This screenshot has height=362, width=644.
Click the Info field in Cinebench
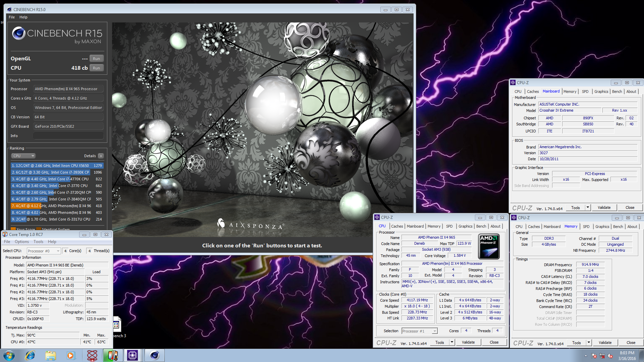point(68,136)
